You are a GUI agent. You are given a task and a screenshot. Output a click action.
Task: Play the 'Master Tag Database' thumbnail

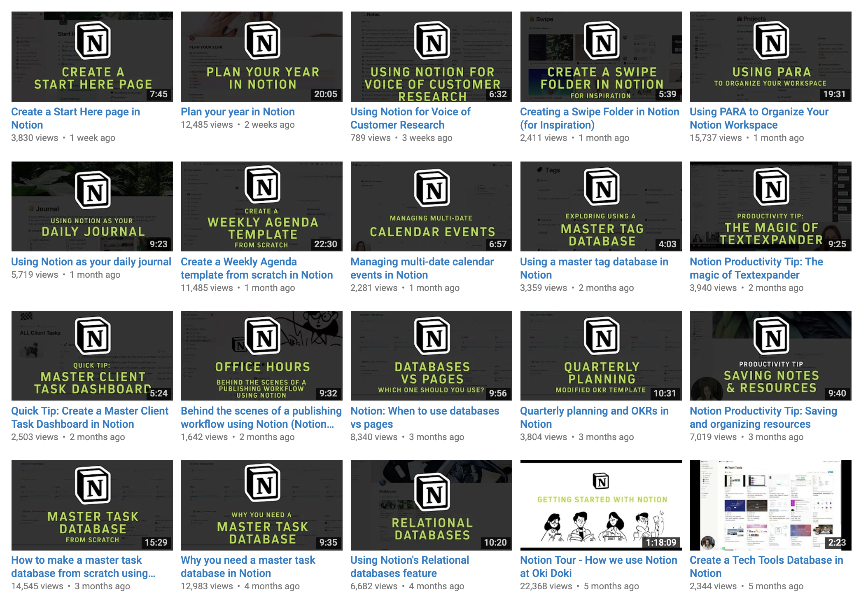coord(601,206)
